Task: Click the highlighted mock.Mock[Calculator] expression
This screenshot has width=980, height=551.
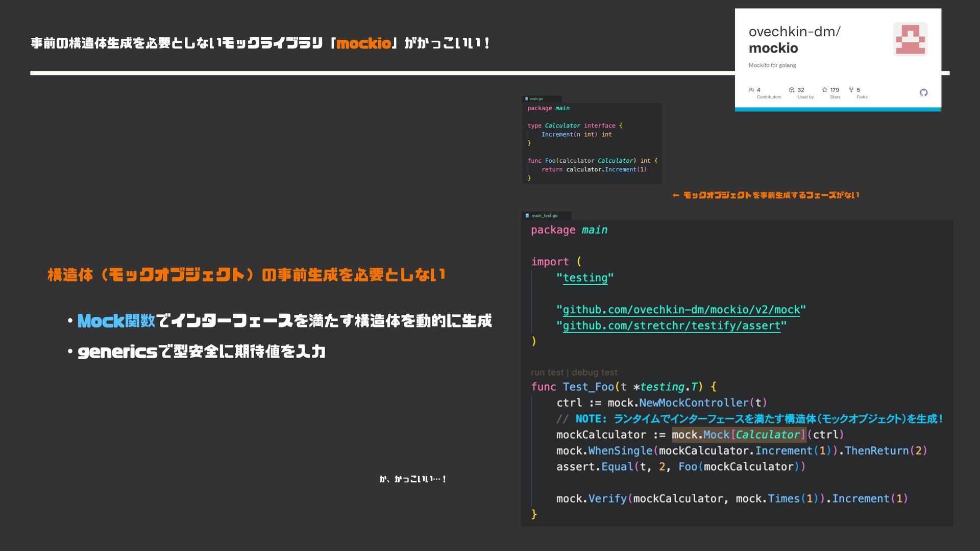Action: point(738,435)
